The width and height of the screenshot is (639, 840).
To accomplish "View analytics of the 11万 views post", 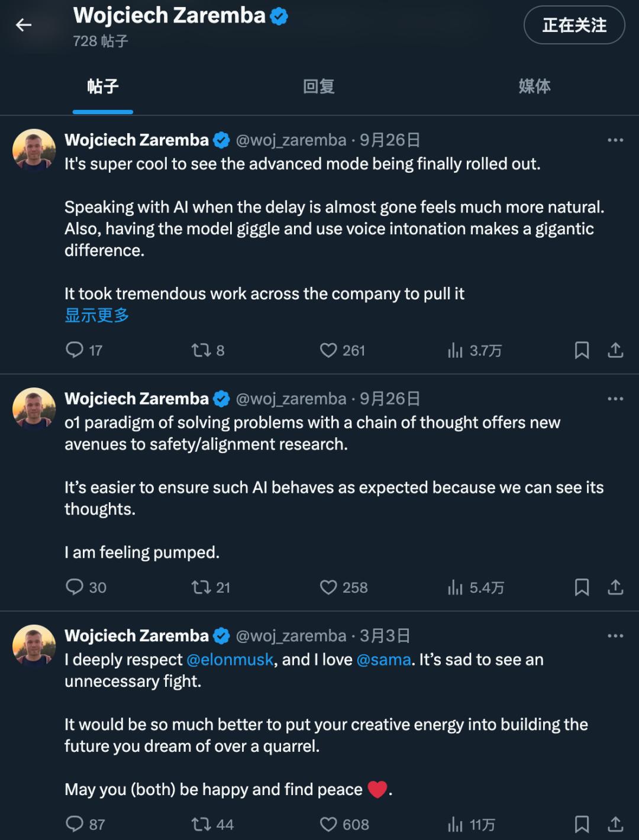I will click(456, 824).
